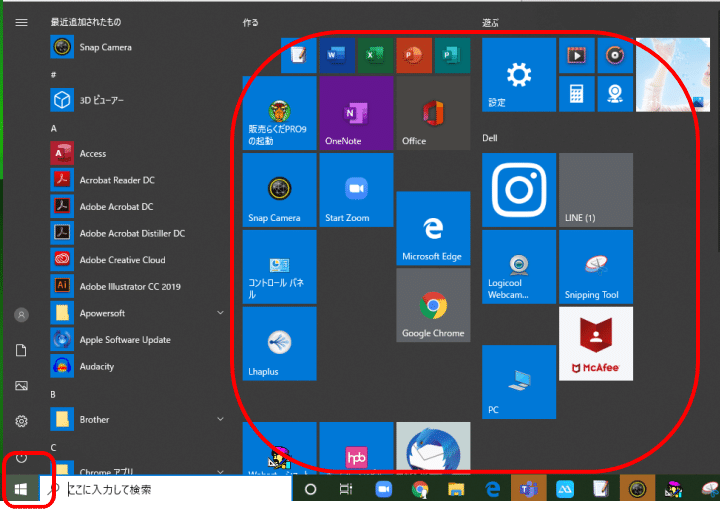
Task: Open the 設定 settings tile
Action: 519,75
